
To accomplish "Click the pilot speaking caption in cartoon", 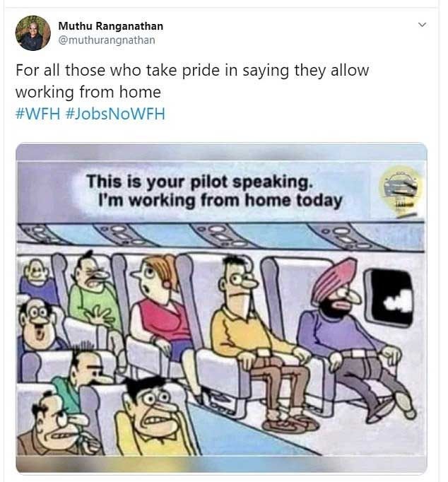I will point(214,191).
